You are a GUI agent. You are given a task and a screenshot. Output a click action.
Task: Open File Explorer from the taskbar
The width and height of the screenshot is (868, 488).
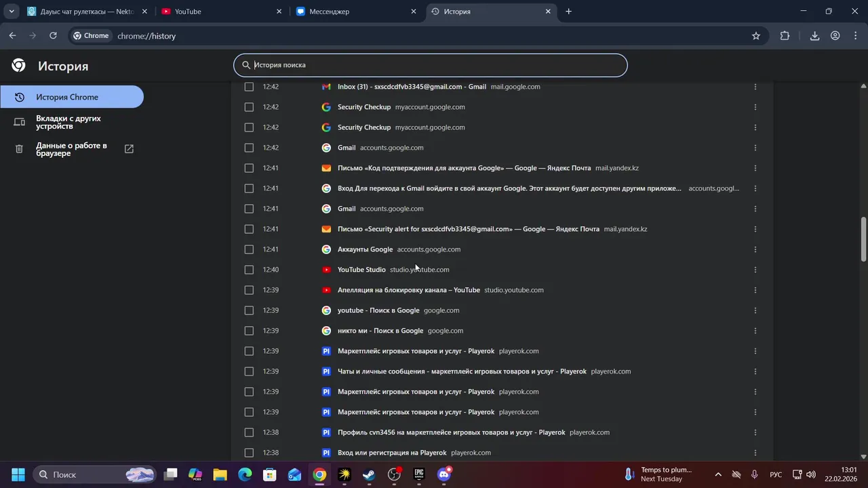pyautogui.click(x=220, y=474)
